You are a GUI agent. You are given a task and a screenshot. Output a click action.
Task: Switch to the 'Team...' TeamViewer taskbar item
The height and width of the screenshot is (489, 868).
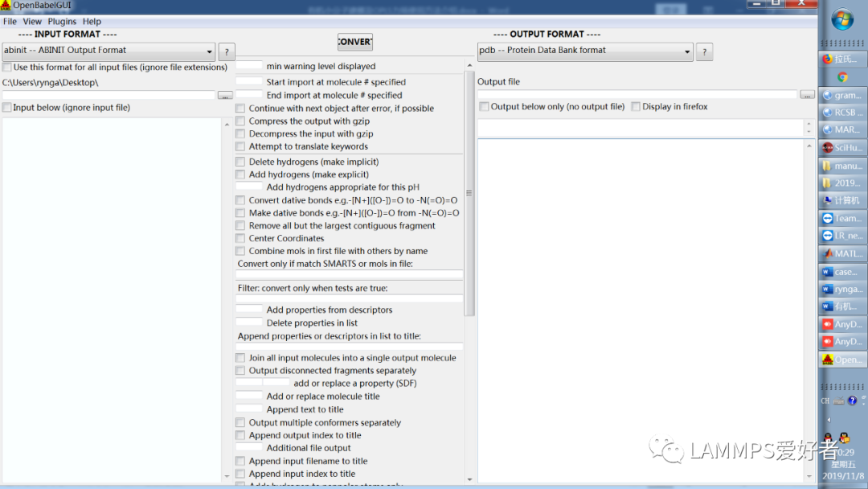(x=842, y=218)
